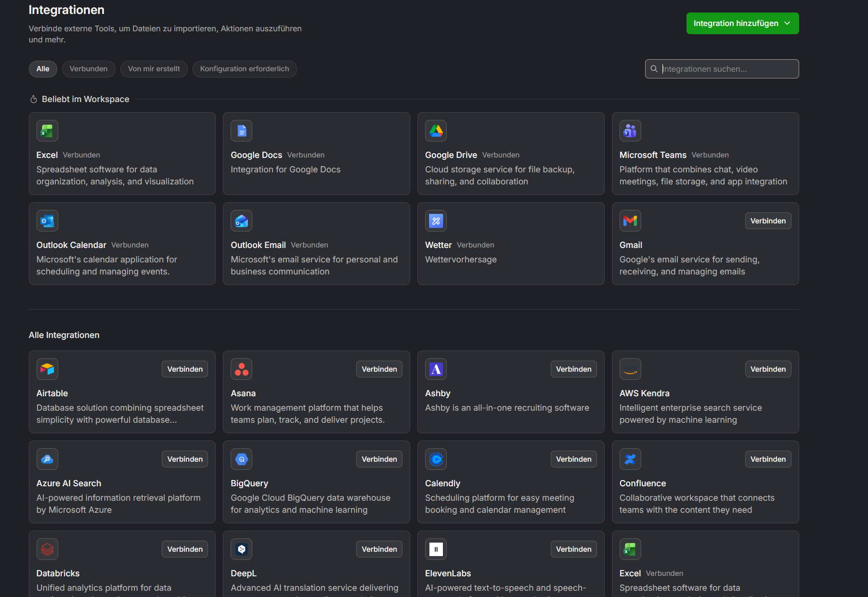Open the Google Docs title text
Viewport: 868px width, 597px height.
click(x=256, y=155)
